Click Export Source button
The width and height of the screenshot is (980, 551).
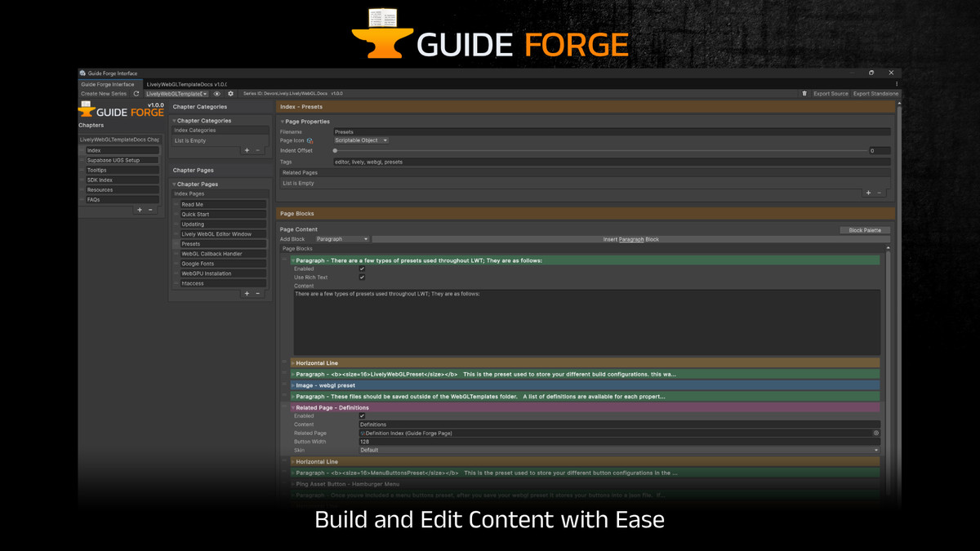pyautogui.click(x=831, y=94)
